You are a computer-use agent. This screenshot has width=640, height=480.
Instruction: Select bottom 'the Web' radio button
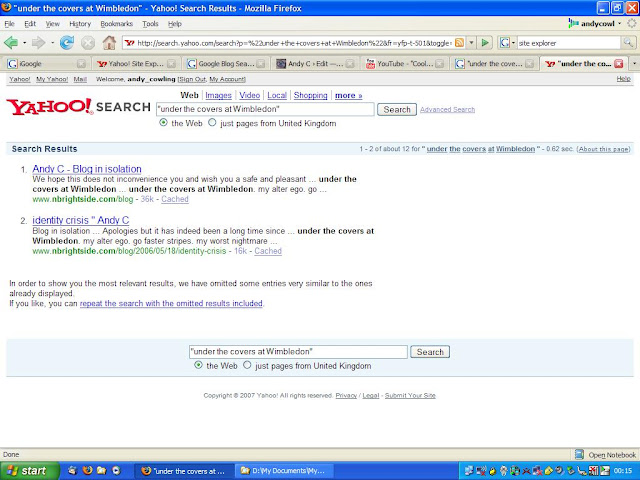coord(198,365)
